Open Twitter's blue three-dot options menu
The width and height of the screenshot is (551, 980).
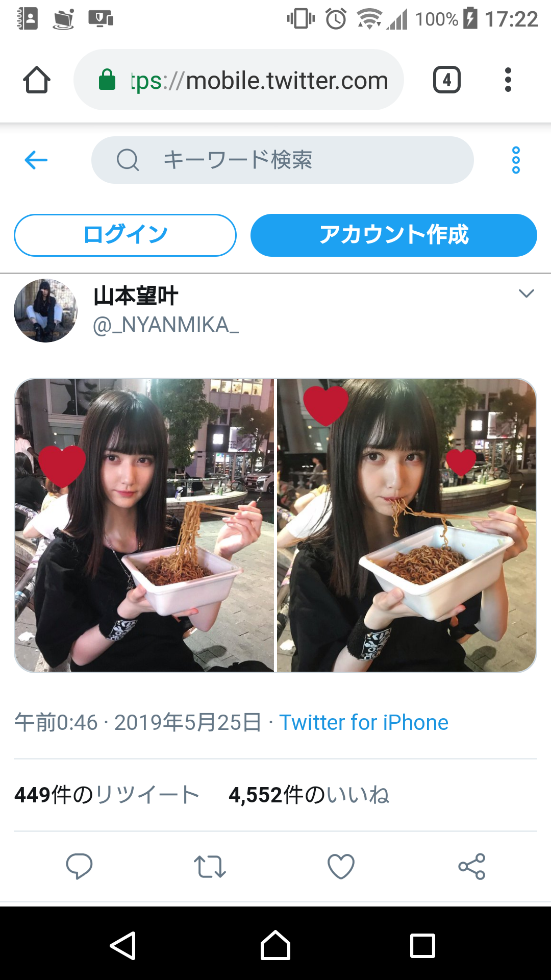[516, 160]
